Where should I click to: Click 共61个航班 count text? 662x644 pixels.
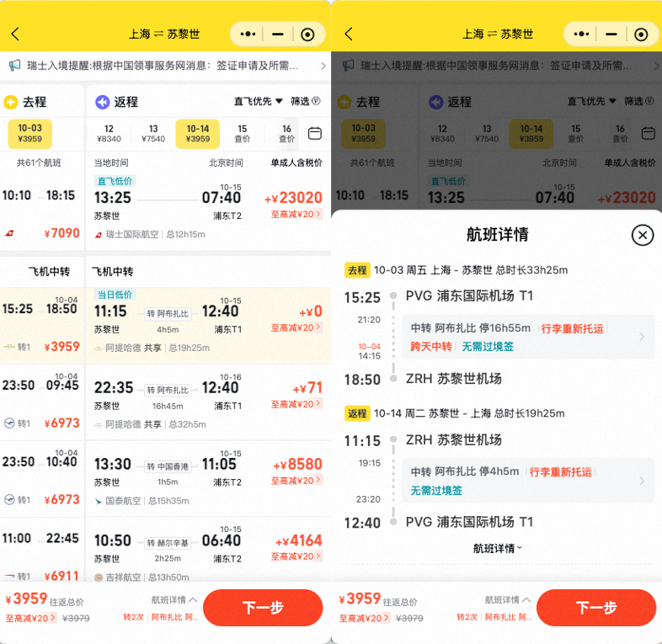[39, 163]
